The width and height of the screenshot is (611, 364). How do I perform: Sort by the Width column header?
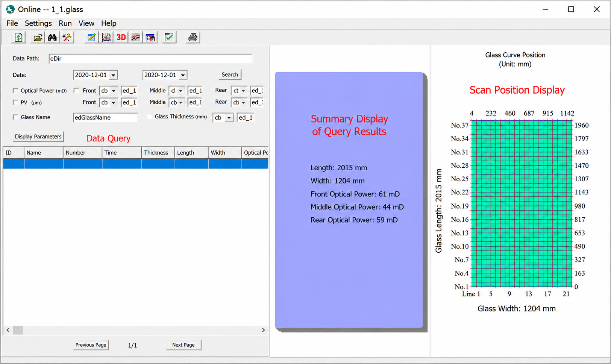(225, 153)
